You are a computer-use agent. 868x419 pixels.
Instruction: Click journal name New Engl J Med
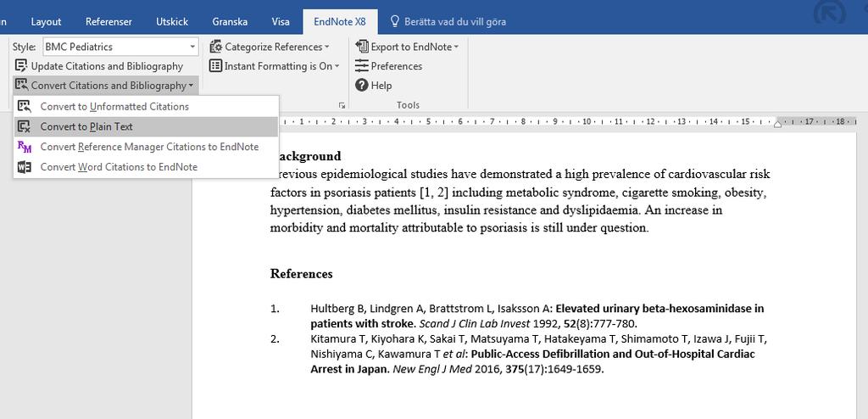432,369
